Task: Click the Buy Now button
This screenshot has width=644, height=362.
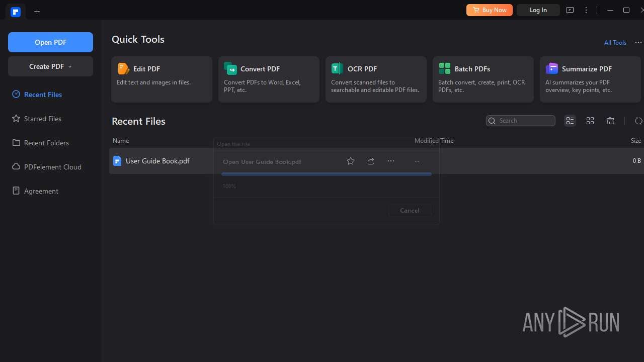Action: 490,10
